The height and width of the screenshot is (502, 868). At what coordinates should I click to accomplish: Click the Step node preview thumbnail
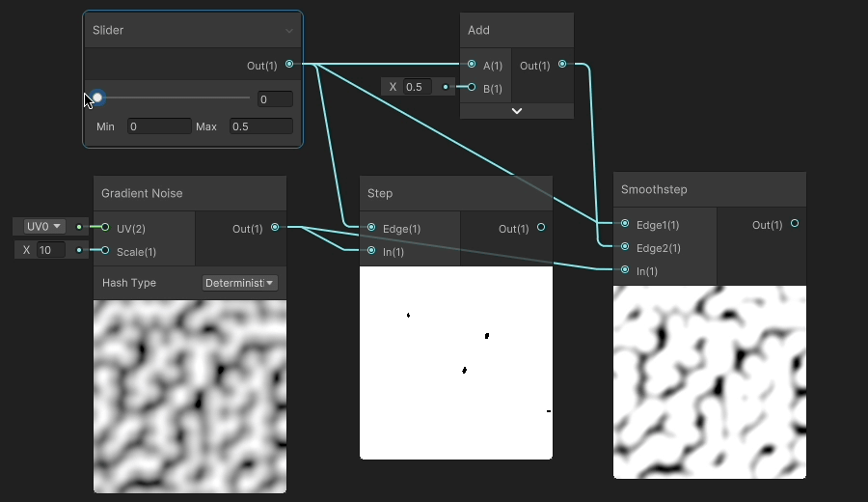456,363
